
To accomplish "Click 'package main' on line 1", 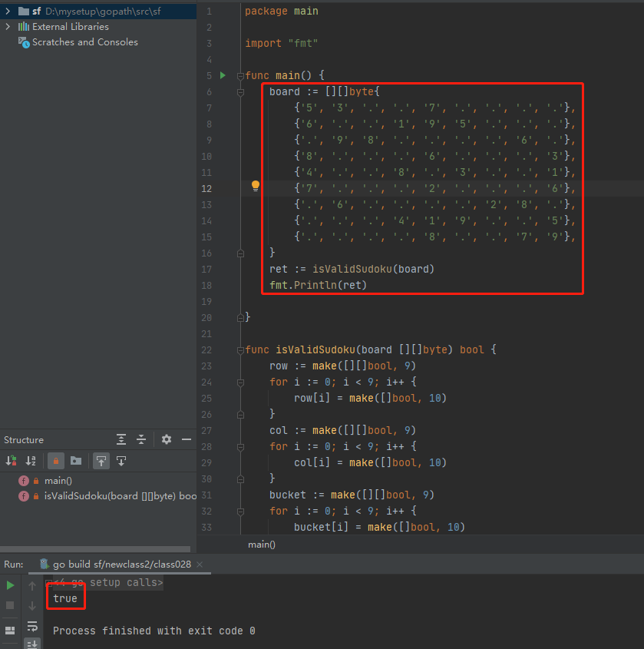I will pos(281,12).
